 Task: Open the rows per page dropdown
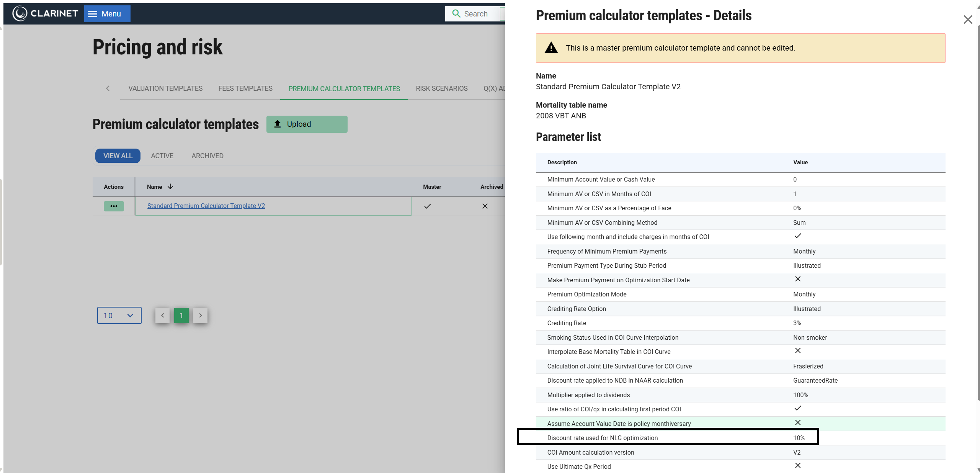pos(119,316)
